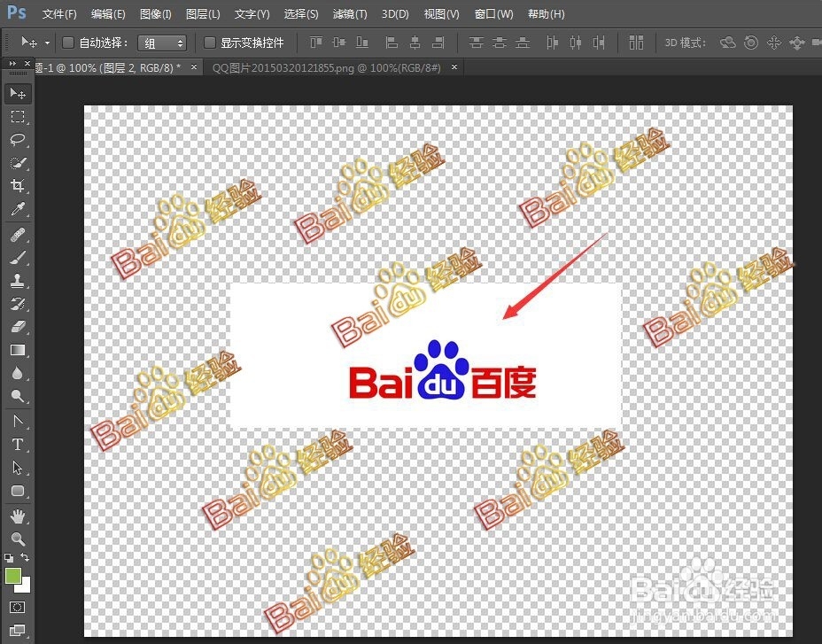Click align bottom edges icon

coord(362,43)
